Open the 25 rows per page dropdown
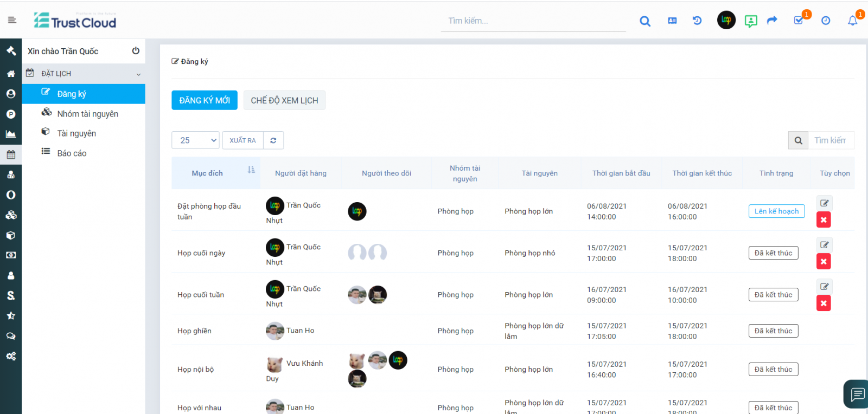Image resolution: width=868 pixels, height=414 pixels. (195, 140)
